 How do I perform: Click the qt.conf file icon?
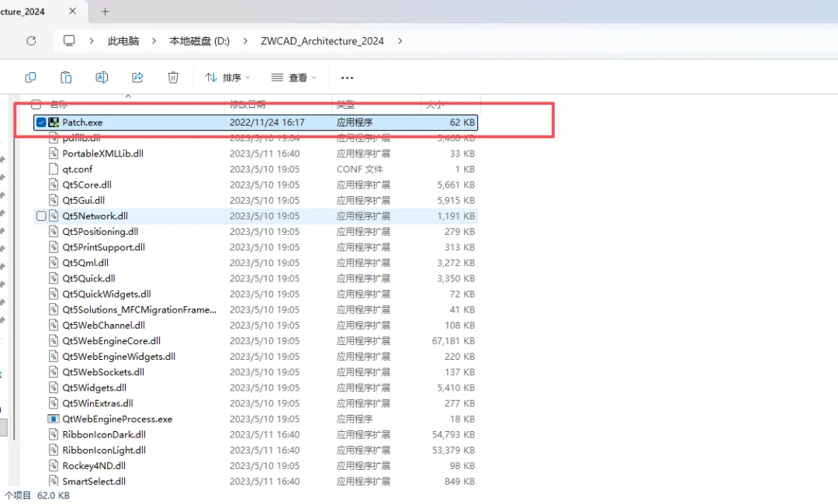click(54, 169)
